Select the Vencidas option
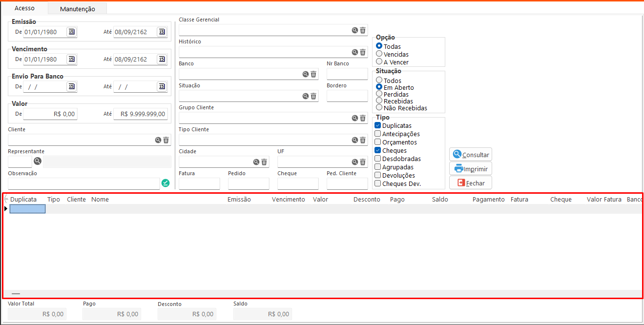 [379, 54]
